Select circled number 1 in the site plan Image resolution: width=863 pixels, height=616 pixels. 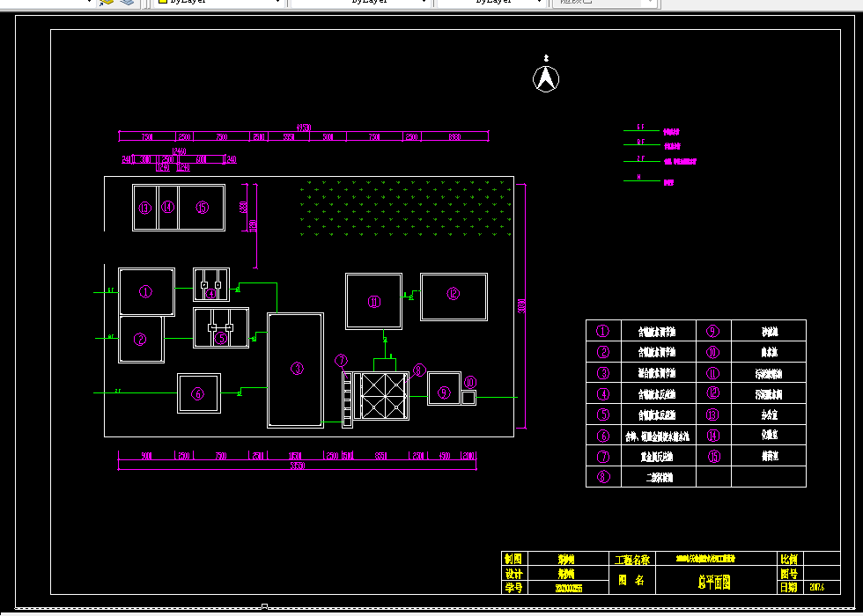[145, 291]
